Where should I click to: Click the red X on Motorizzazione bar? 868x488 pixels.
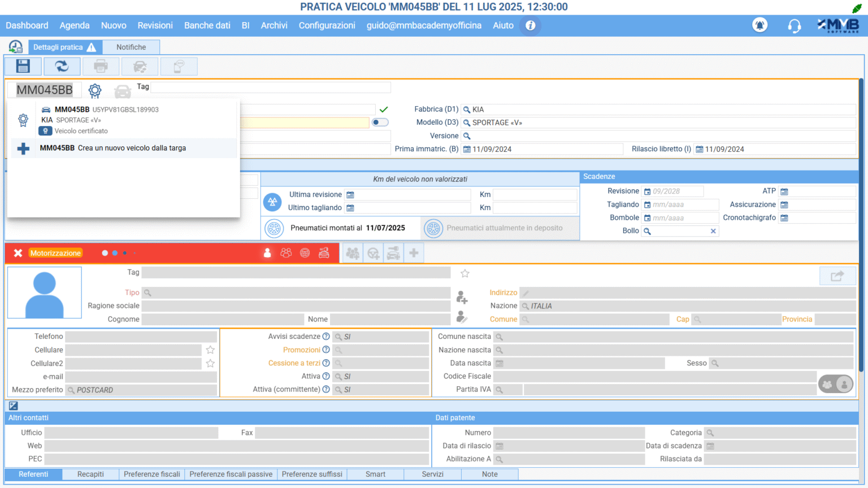pyautogui.click(x=18, y=253)
